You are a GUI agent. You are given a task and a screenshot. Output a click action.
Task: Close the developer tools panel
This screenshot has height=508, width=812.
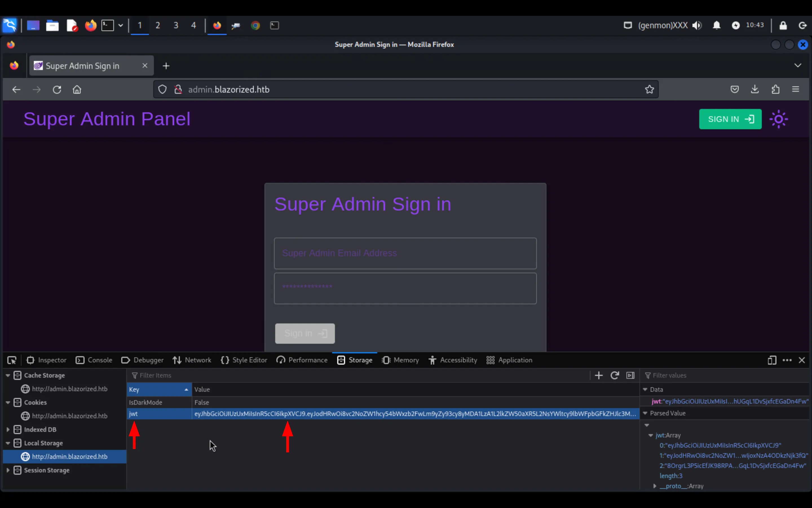click(x=802, y=360)
